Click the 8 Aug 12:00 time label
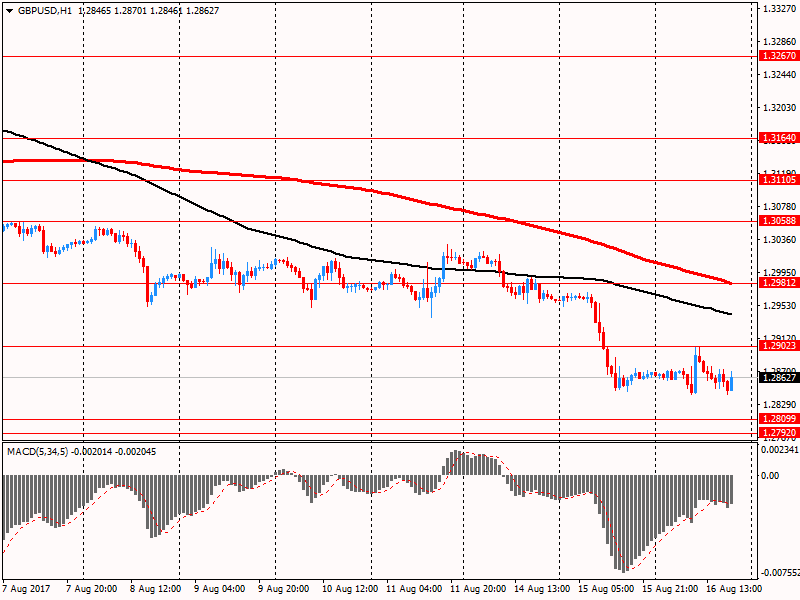800x600 pixels. point(156,589)
